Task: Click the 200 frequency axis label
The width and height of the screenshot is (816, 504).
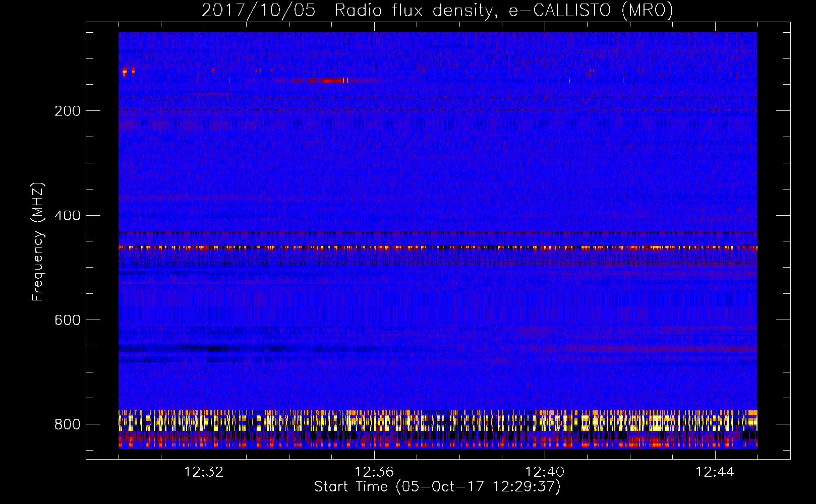Action: 68,111
